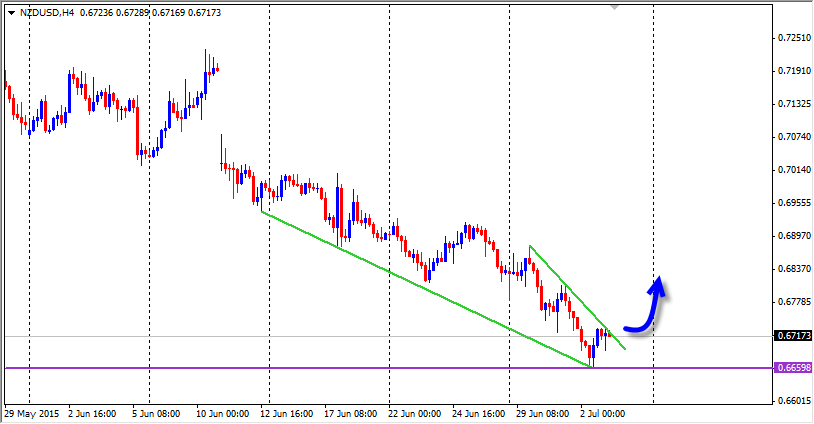Open the dropdown triangle beside NZDUSD,H4

point(11,13)
